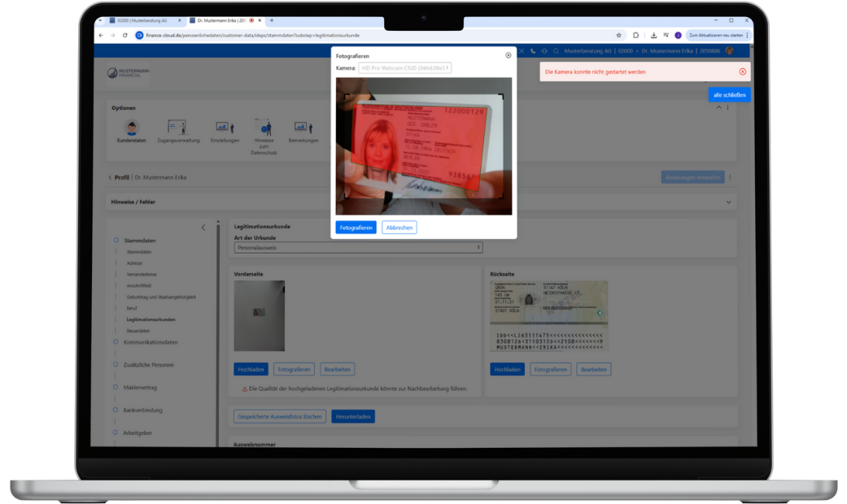The image size is (847, 504).
Task: Go to Steuerdaten in the sidebar
Action: click(138, 331)
